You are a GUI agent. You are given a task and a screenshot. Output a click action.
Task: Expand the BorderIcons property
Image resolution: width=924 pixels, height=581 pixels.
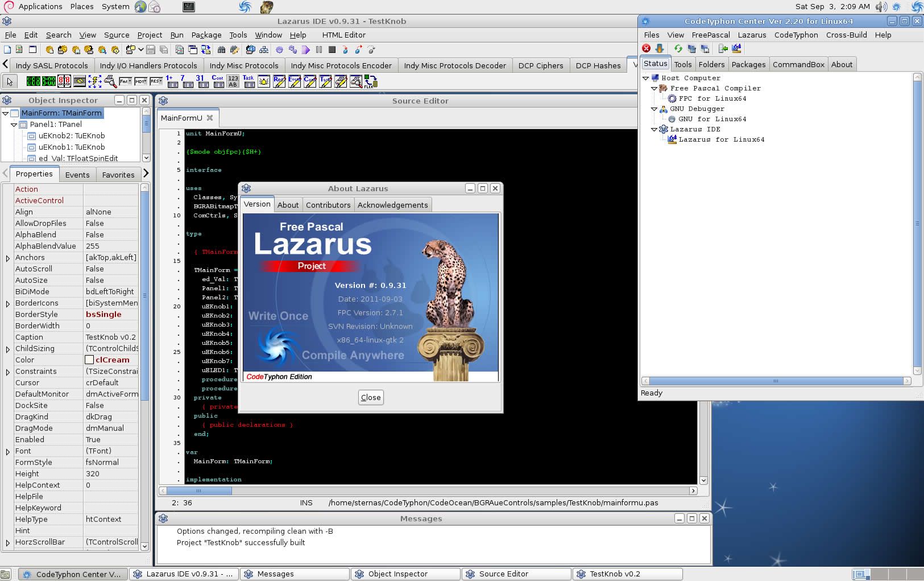click(x=8, y=303)
